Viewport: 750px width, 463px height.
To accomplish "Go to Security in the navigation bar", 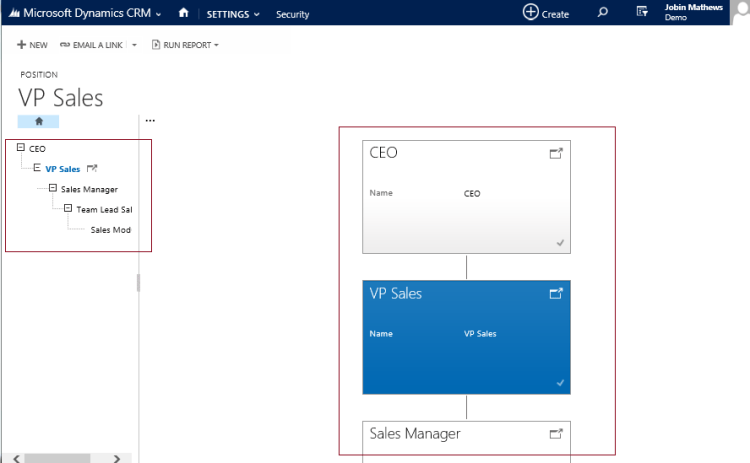I will click(292, 14).
